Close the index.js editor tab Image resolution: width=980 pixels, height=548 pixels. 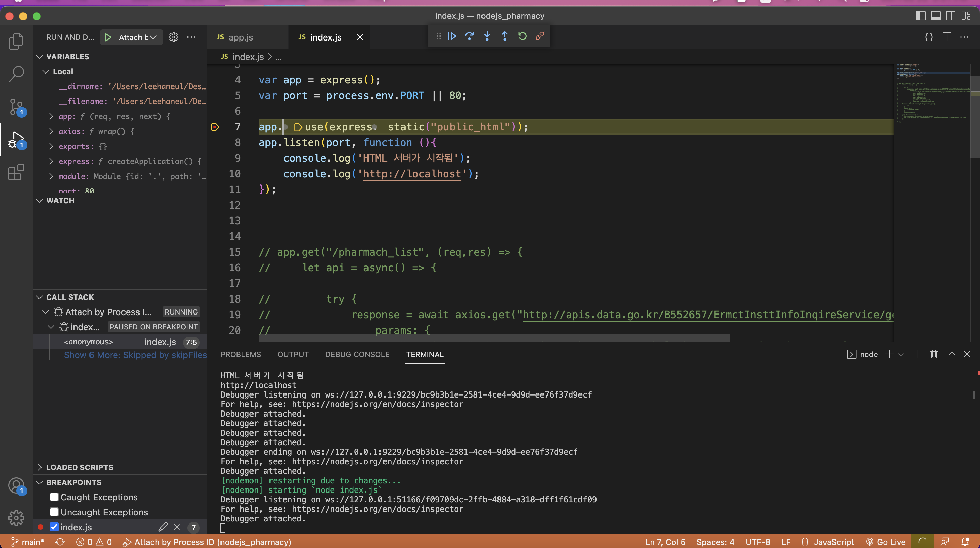tap(360, 37)
